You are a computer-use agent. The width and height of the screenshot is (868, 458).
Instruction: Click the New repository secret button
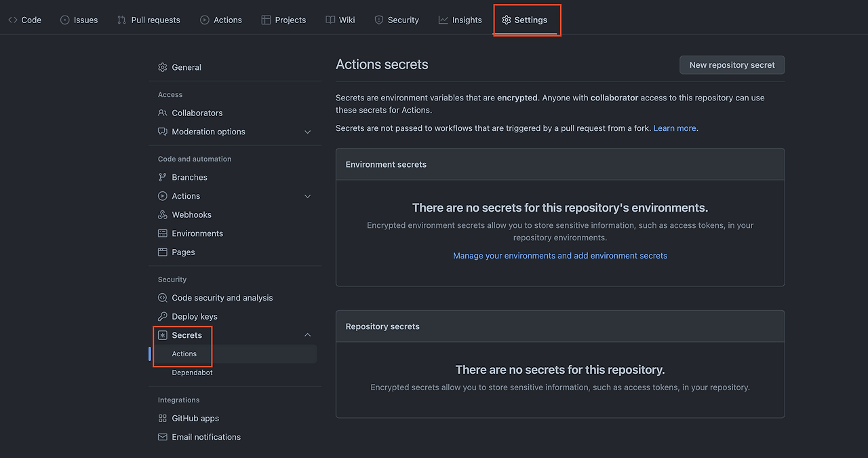click(x=732, y=64)
